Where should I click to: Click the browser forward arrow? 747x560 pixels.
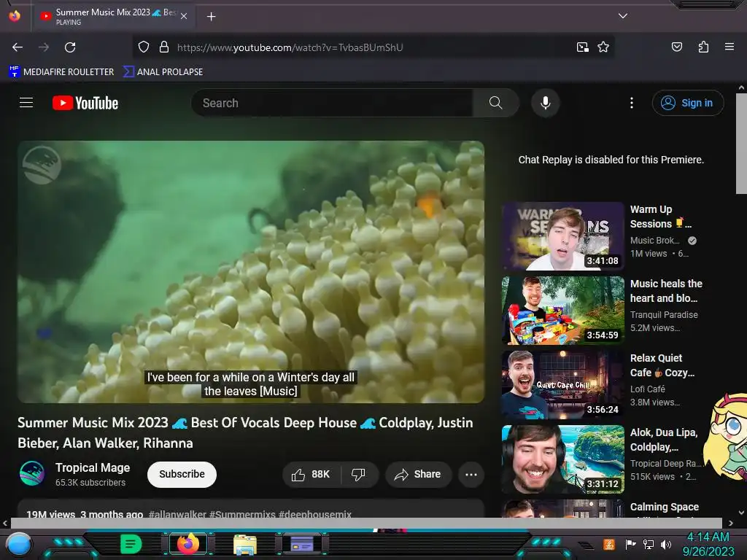(44, 47)
